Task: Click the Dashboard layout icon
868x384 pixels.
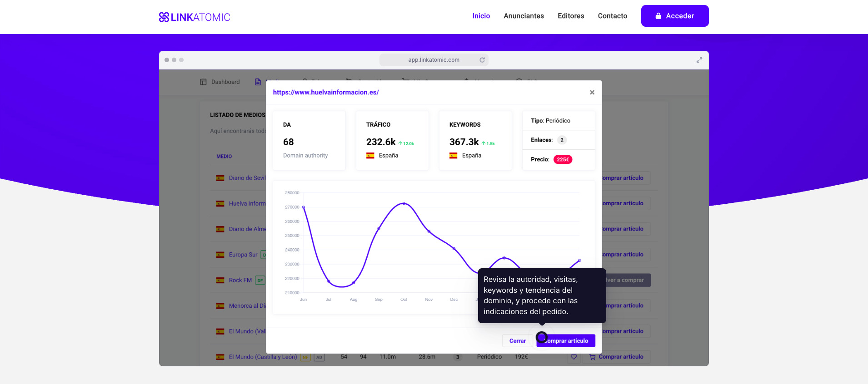Action: [203, 82]
